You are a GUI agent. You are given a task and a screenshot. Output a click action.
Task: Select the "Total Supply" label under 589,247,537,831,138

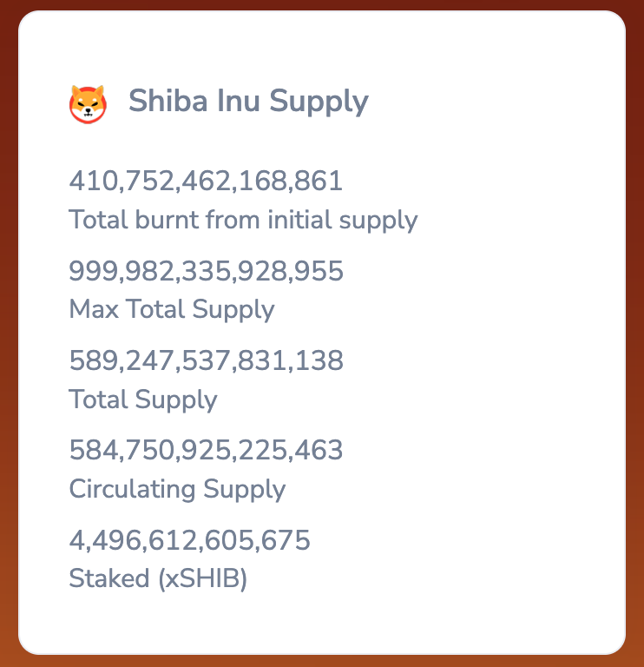click(x=143, y=400)
